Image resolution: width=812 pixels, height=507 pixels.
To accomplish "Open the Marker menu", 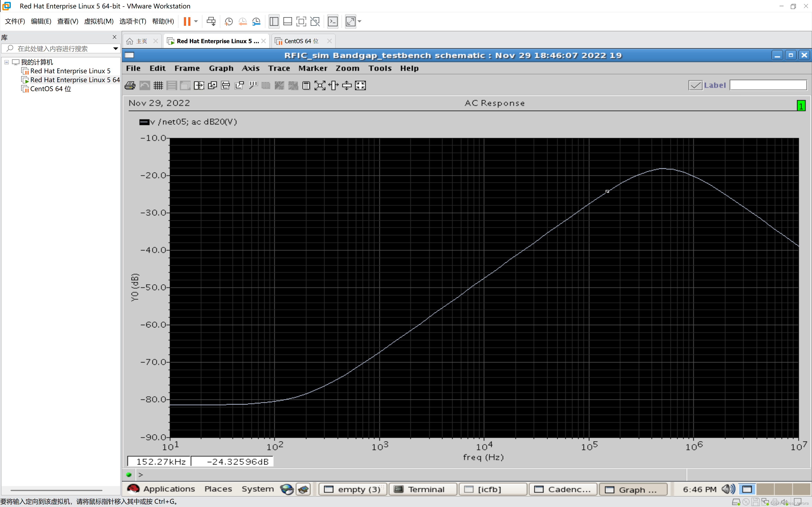I will [x=312, y=68].
